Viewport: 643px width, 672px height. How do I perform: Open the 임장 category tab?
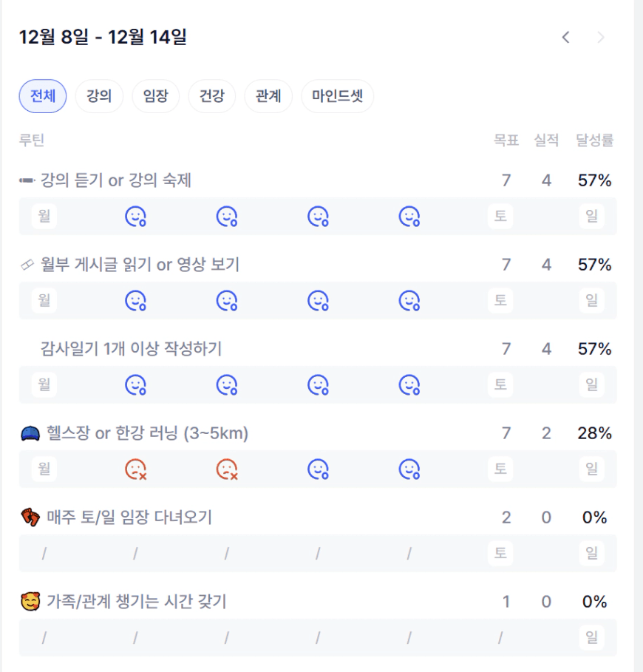(x=155, y=97)
